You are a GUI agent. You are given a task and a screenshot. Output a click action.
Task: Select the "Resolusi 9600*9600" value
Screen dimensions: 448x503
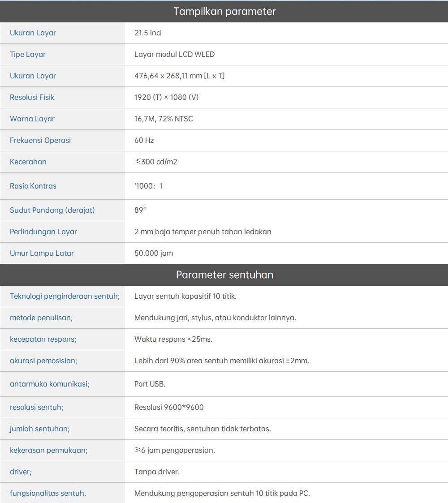coord(169,407)
